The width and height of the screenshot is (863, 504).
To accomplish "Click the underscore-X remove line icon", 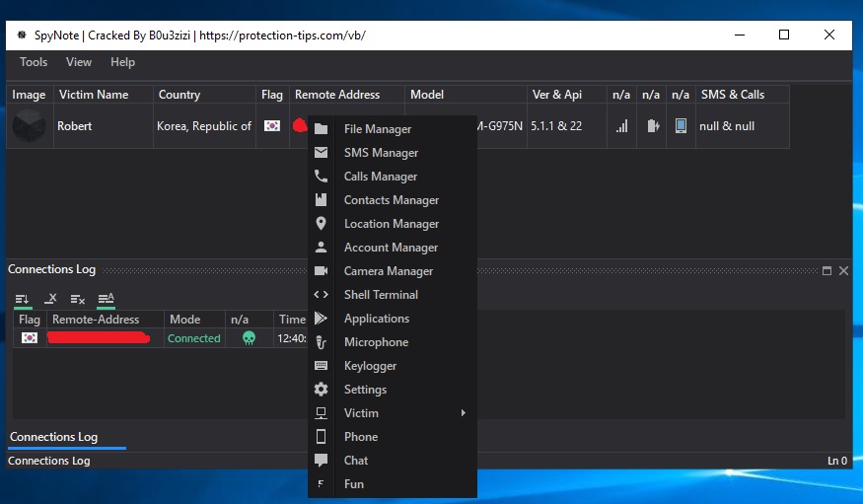I will pos(50,299).
